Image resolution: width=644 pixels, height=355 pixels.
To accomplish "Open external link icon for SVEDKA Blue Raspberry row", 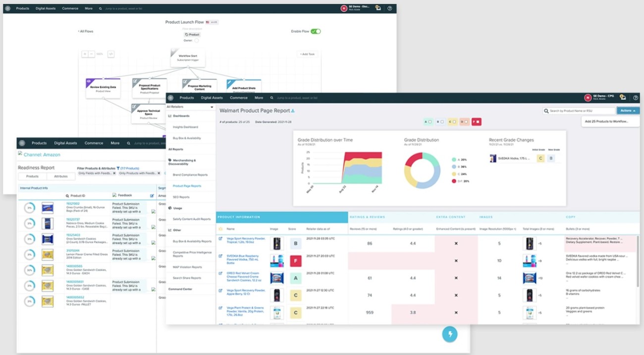I will click(x=220, y=256).
